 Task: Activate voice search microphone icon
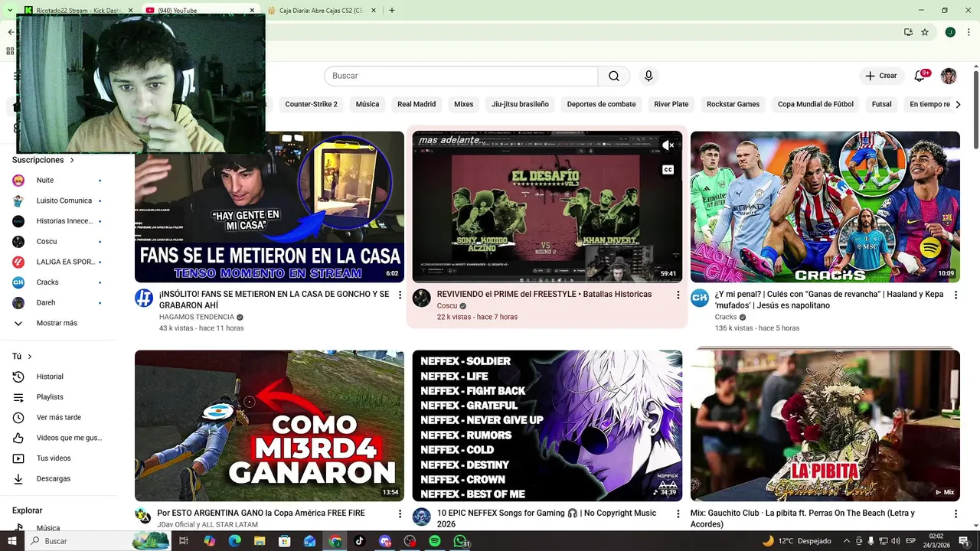tap(648, 76)
